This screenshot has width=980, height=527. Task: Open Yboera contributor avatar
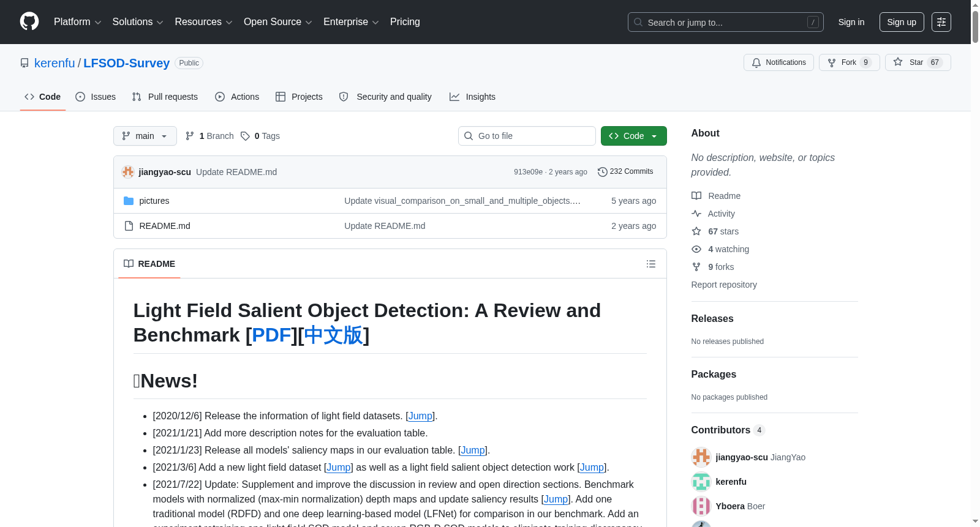click(701, 506)
